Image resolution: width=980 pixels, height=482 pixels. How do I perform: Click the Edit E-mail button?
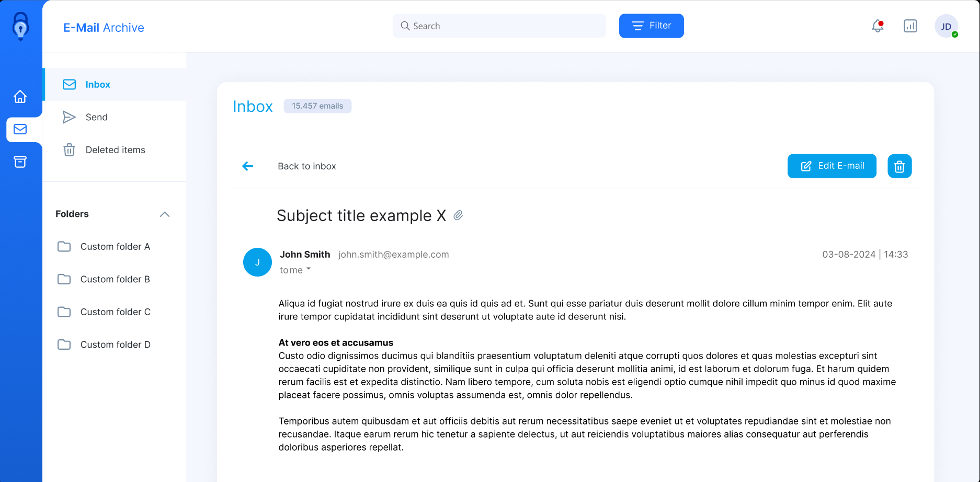coord(832,166)
